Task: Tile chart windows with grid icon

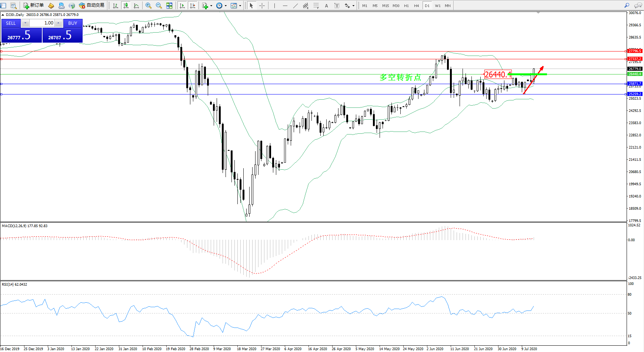Action: 169,6
